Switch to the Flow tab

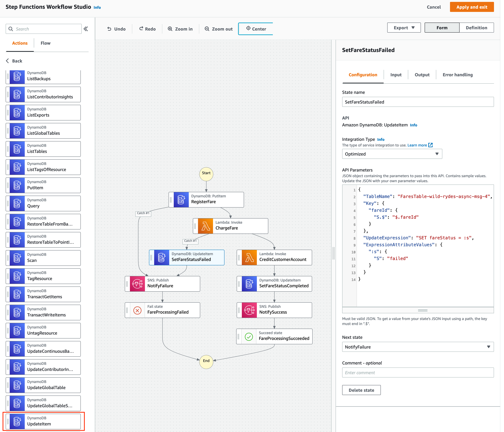pyautogui.click(x=46, y=43)
